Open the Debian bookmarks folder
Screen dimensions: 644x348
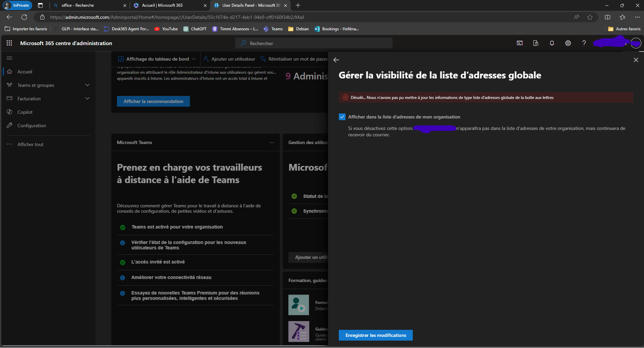pyautogui.click(x=298, y=29)
